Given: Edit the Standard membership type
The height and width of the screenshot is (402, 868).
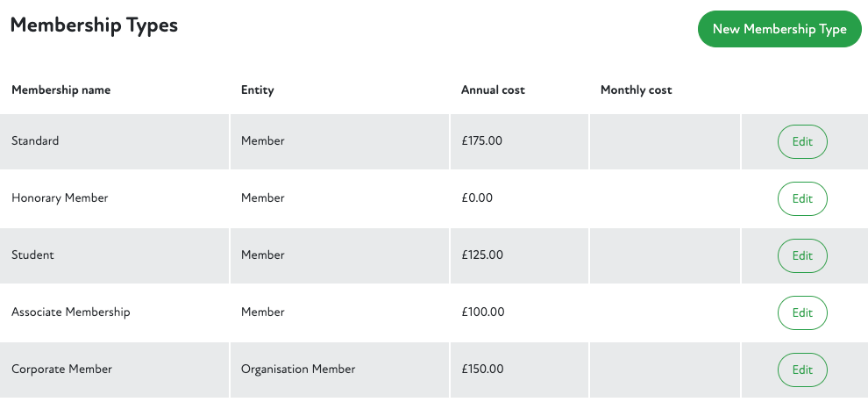Looking at the screenshot, I should 802,141.
